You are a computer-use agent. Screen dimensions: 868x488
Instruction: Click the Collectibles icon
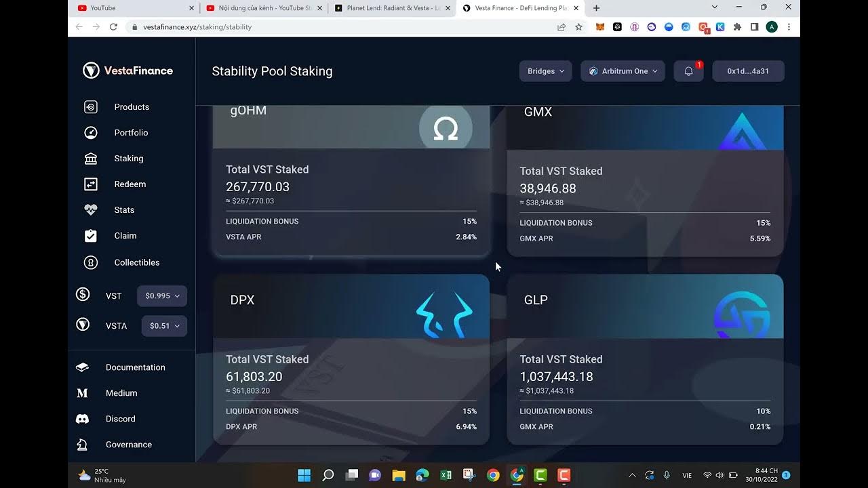tap(91, 262)
